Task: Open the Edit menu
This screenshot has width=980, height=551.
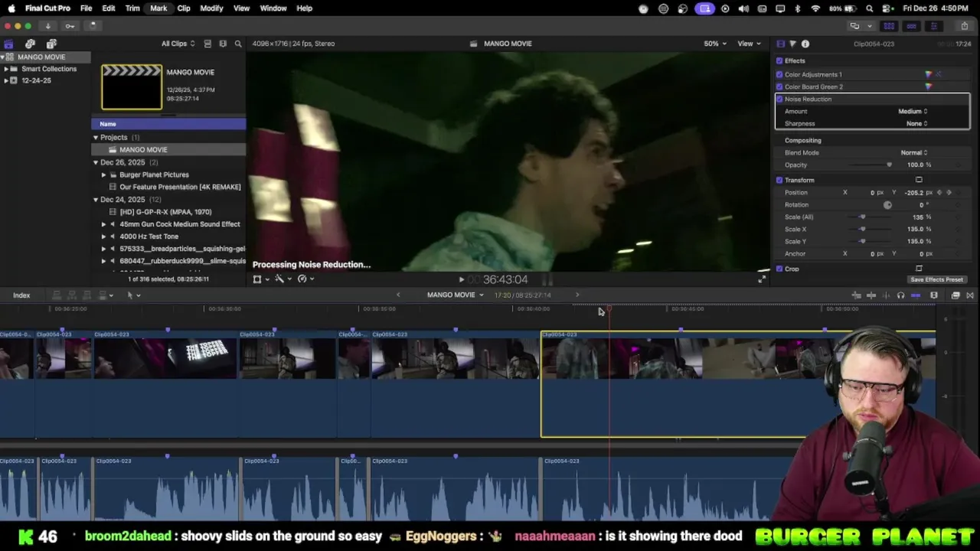Action: [x=109, y=8]
